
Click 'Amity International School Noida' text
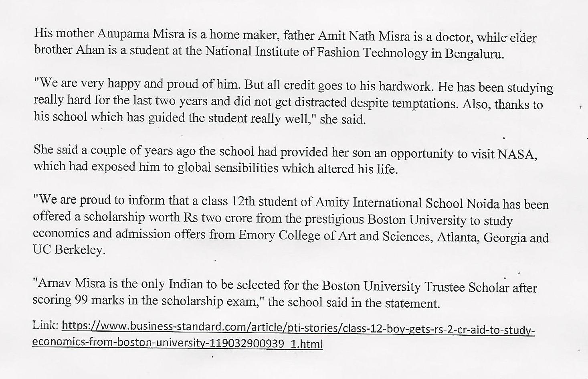(407, 203)
